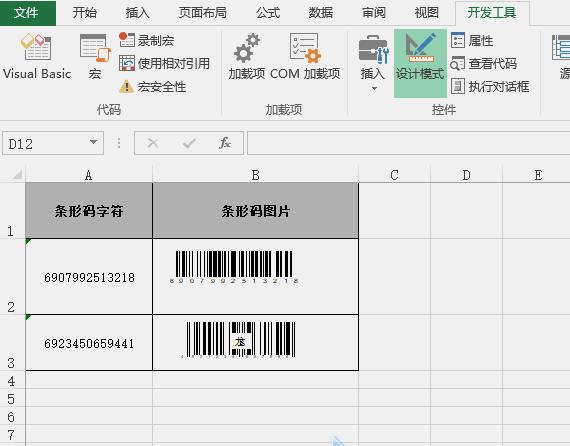This screenshot has width=570, height=446.
Task: Switch to the 开始 tab
Action: point(85,13)
